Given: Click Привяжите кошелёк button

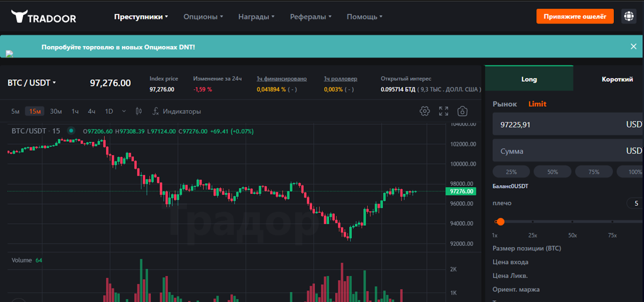Looking at the screenshot, I should click(x=575, y=16).
